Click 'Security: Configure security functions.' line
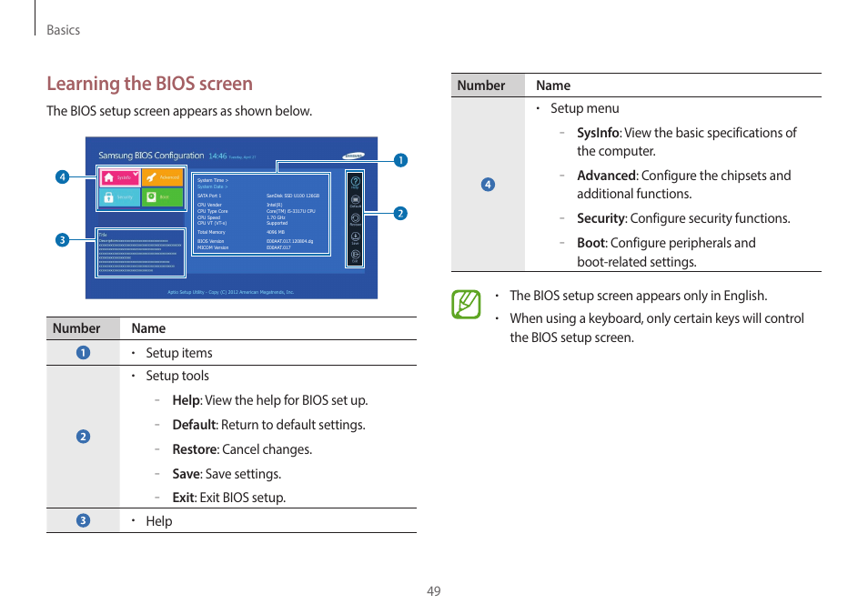 click(x=683, y=218)
